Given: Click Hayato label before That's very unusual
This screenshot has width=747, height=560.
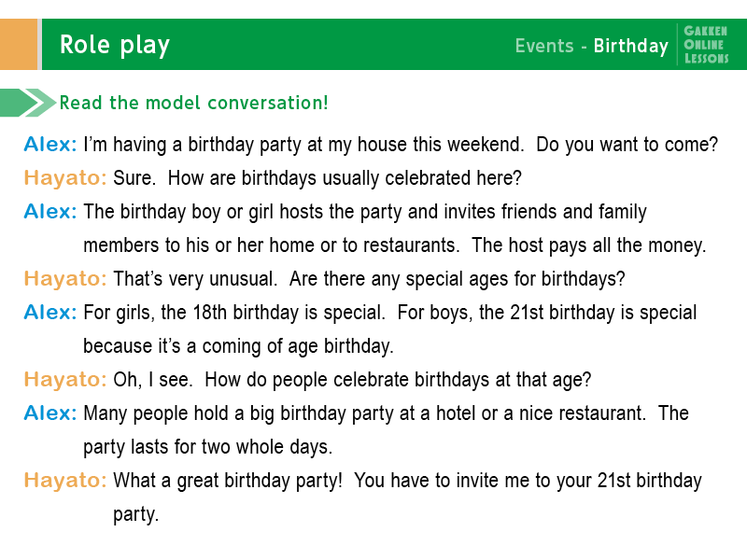Looking at the screenshot, I should tap(65, 279).
